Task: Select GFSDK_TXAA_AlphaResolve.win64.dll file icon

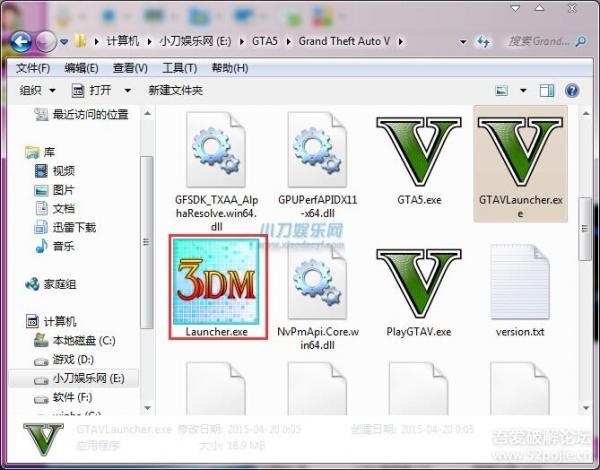Action: [216, 149]
